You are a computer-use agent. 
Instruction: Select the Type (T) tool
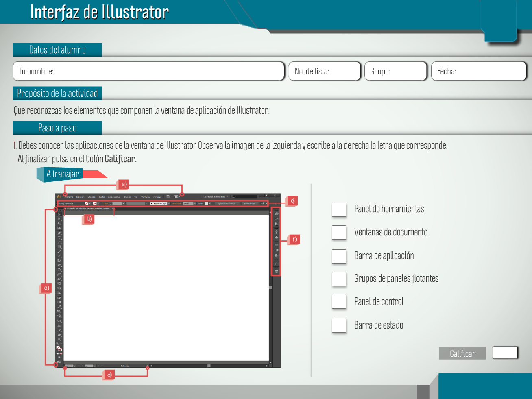coord(59,238)
